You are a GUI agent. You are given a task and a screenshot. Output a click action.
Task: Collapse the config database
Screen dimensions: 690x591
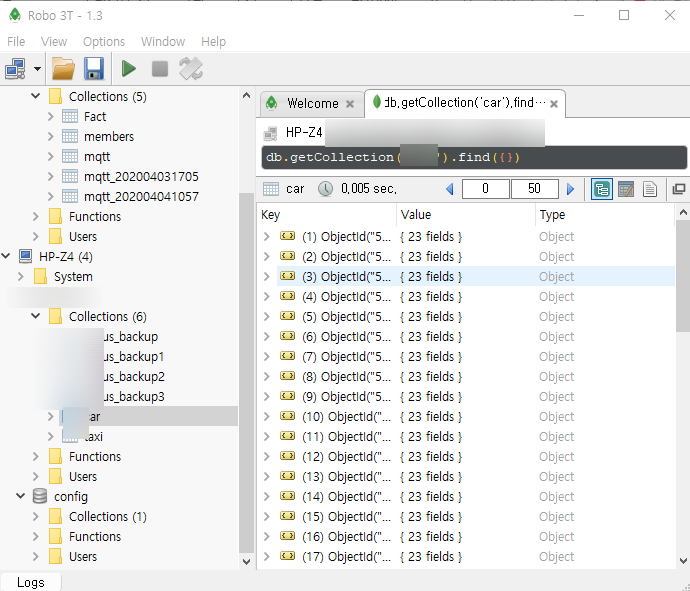pos(21,496)
